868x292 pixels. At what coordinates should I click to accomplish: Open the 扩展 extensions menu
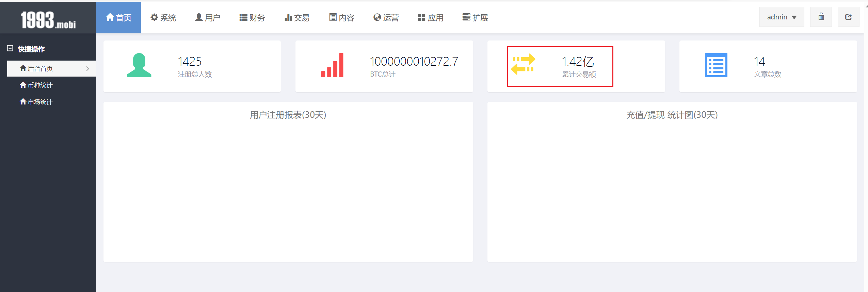point(475,18)
